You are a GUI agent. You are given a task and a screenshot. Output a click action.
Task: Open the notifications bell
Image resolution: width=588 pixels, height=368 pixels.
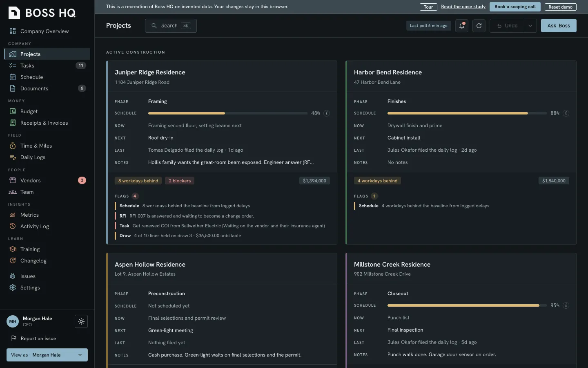pyautogui.click(x=462, y=26)
